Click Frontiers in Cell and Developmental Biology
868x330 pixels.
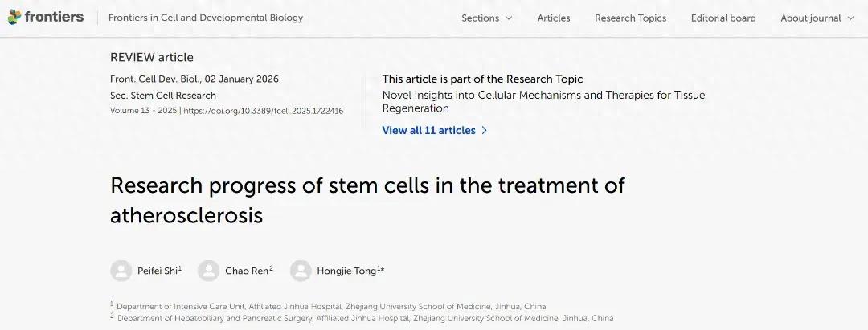(206, 18)
